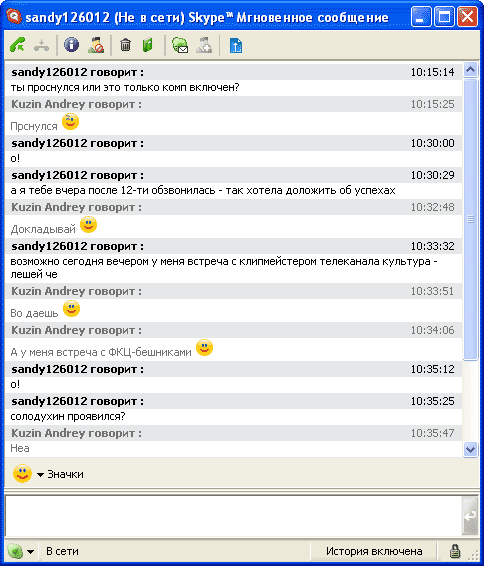This screenshot has height=566, width=484.
Task: Clear chat with the trash can icon
Action: pyautogui.click(x=125, y=45)
